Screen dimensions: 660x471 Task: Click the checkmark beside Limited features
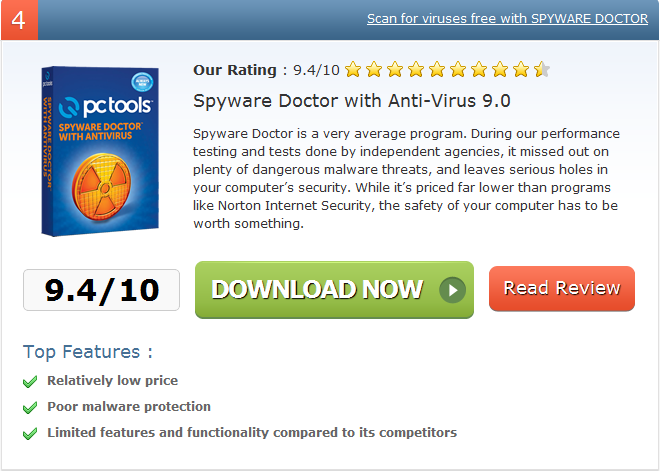click(30, 434)
